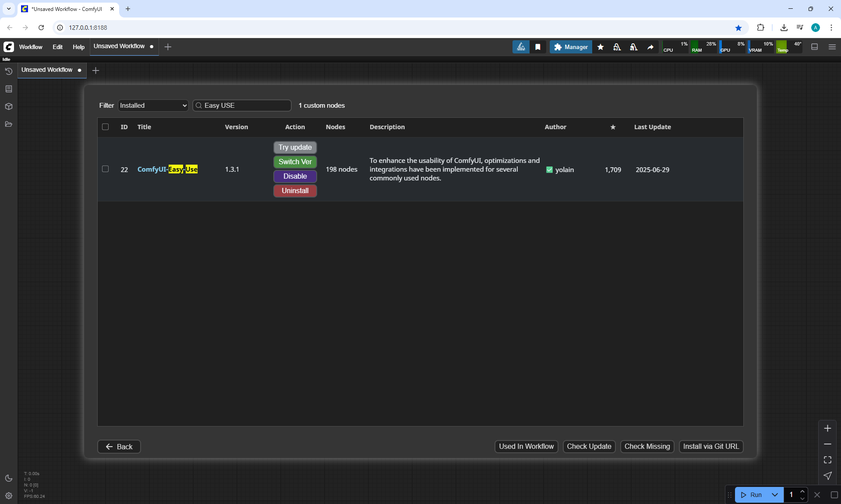841x504 pixels.
Task: Click the star favorites icon beside Manager
Action: click(601, 47)
